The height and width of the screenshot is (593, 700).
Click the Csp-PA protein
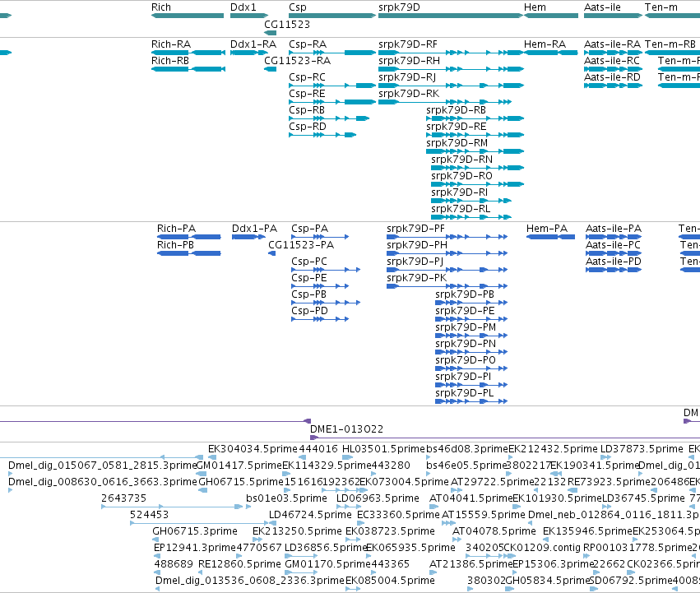(x=320, y=237)
